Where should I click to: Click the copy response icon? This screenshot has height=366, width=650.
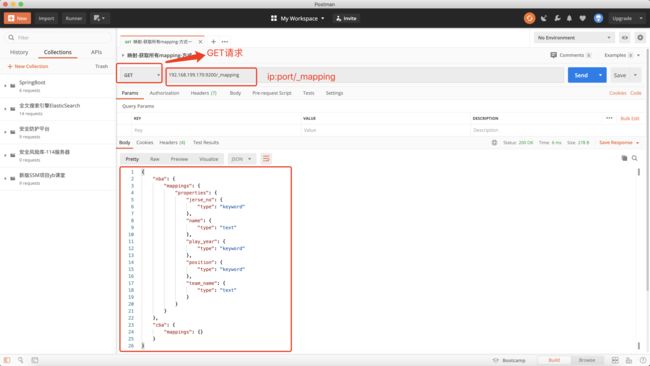tap(624, 158)
